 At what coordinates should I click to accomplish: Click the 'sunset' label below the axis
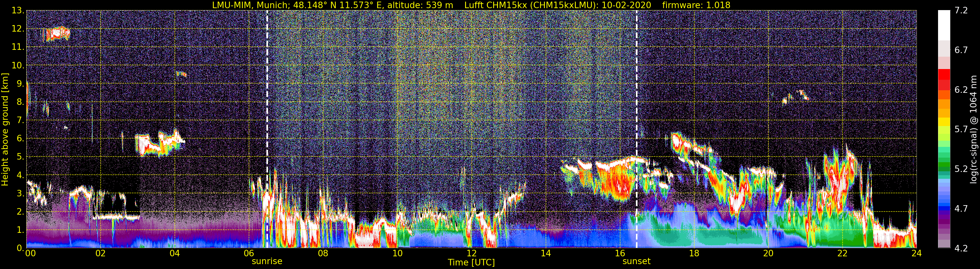click(637, 262)
